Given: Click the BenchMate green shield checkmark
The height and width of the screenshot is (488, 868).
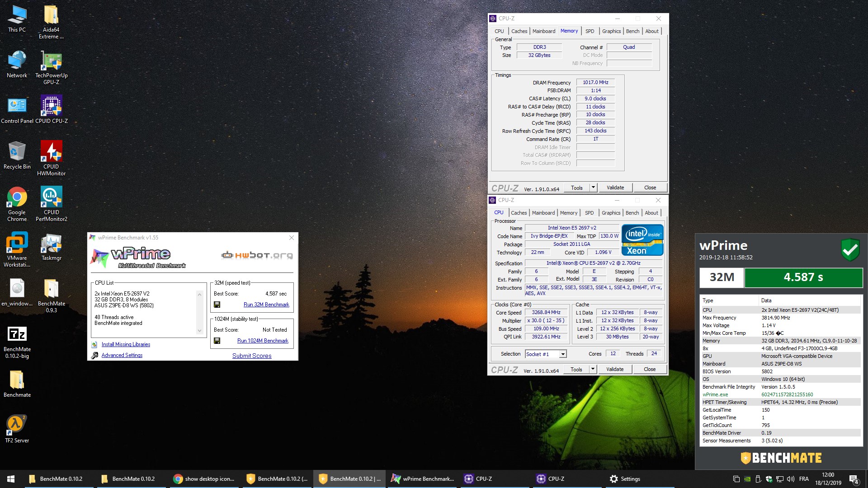Looking at the screenshot, I should click(x=850, y=249).
